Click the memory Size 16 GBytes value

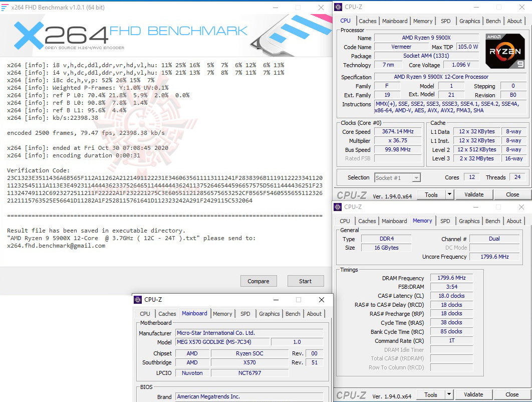386,248
